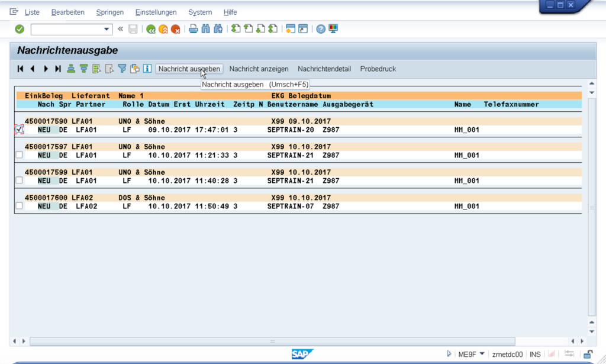
Task: Select the document number 4500017597
Action: pos(46,147)
